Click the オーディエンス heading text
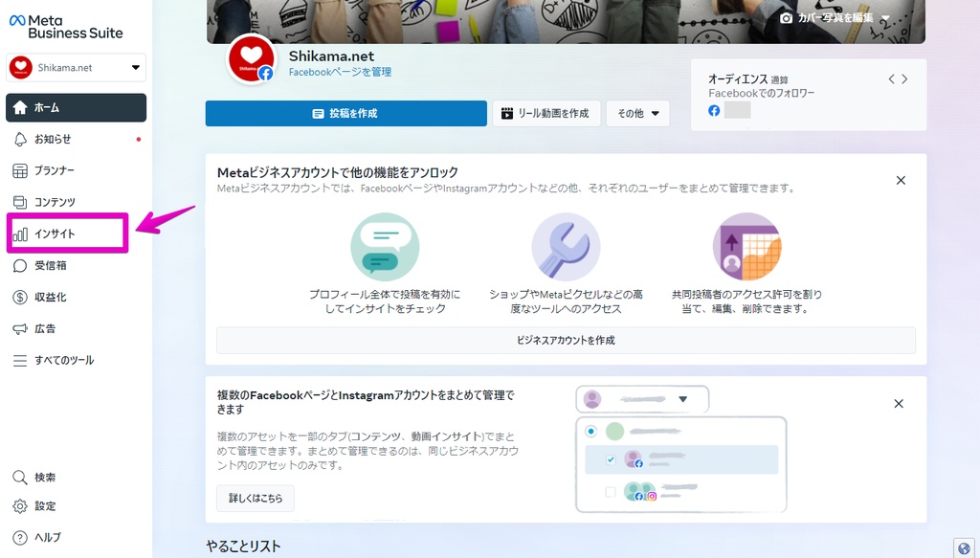This screenshot has width=980, height=558. 738,79
